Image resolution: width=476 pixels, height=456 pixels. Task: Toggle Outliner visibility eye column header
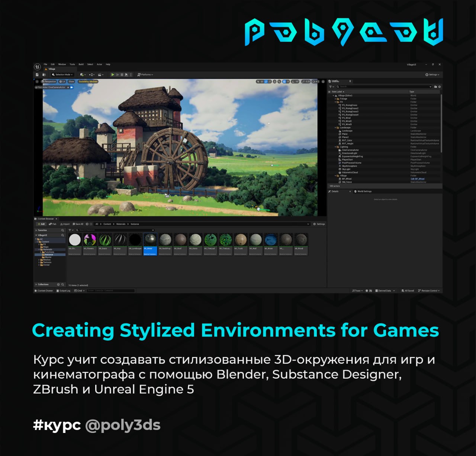tap(329, 92)
